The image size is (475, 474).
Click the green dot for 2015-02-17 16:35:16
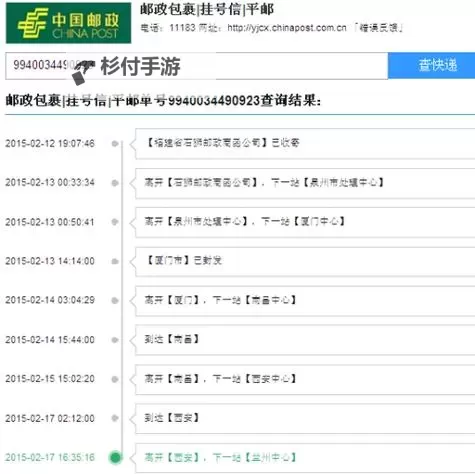pyautogui.click(x=115, y=457)
